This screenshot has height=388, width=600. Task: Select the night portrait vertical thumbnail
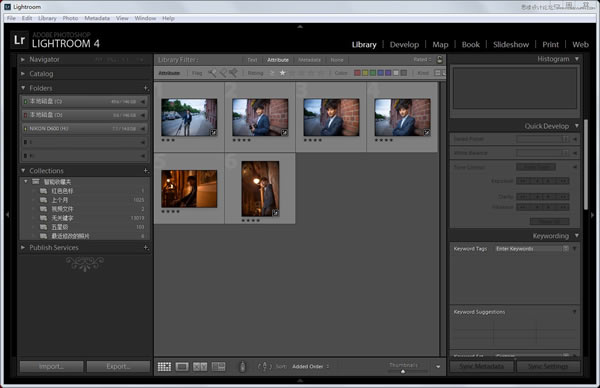pyautogui.click(x=260, y=189)
